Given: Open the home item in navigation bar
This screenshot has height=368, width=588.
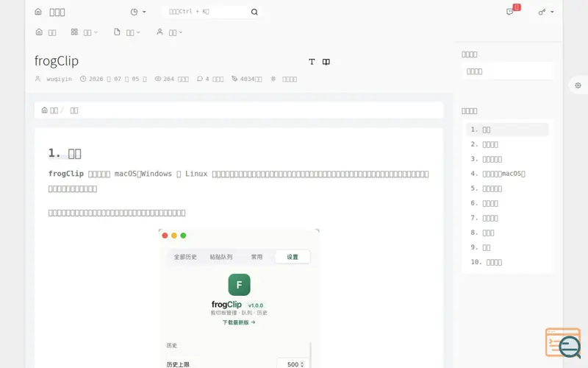Looking at the screenshot, I should [x=46, y=32].
